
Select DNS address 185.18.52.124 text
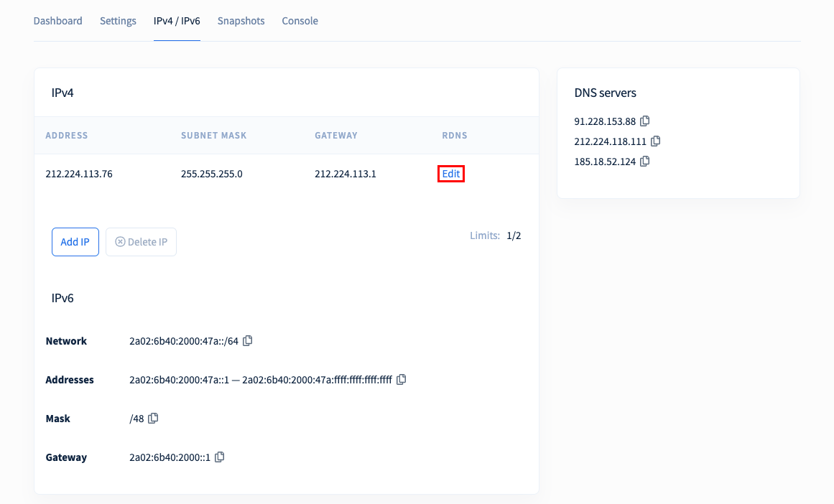(x=606, y=162)
